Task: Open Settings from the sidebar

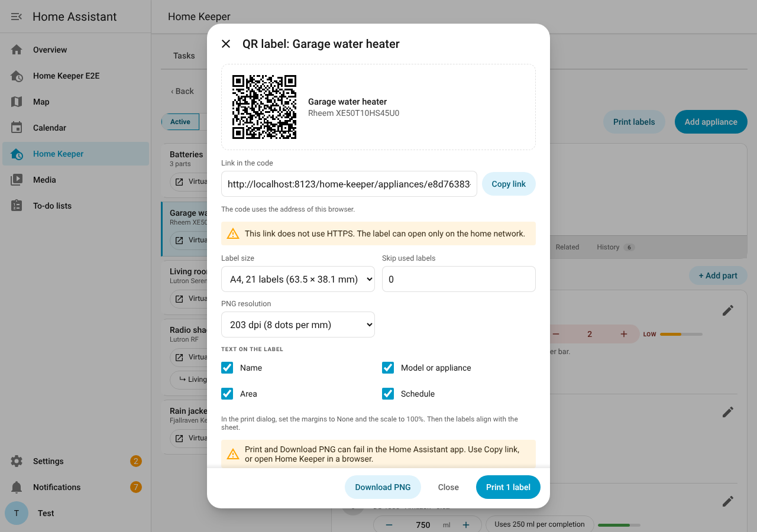Action: pyautogui.click(x=76, y=461)
